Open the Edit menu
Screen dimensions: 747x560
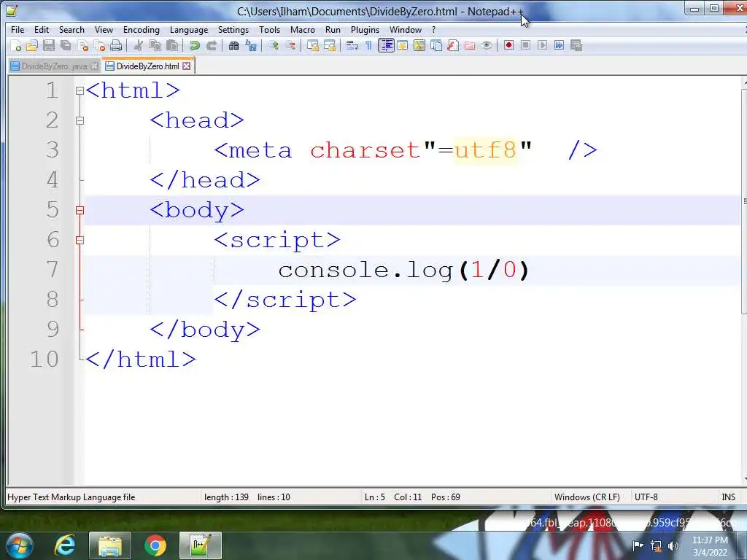coord(42,29)
